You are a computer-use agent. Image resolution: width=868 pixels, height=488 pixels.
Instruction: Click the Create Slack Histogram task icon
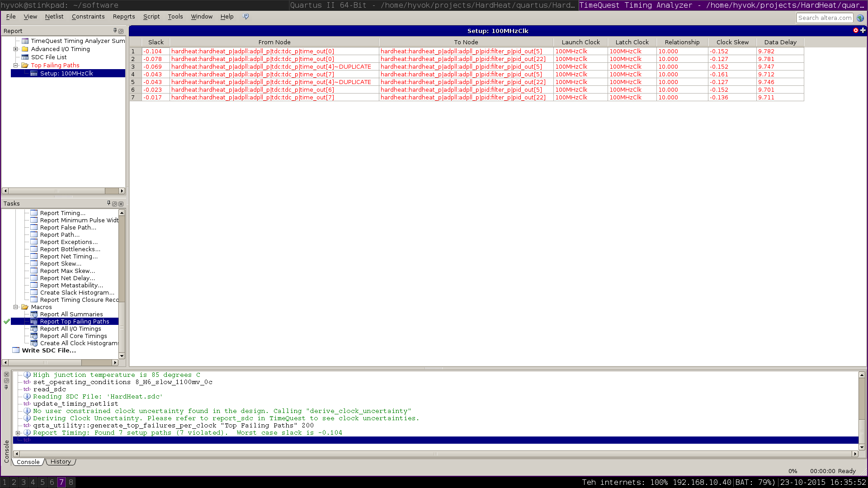coord(34,292)
